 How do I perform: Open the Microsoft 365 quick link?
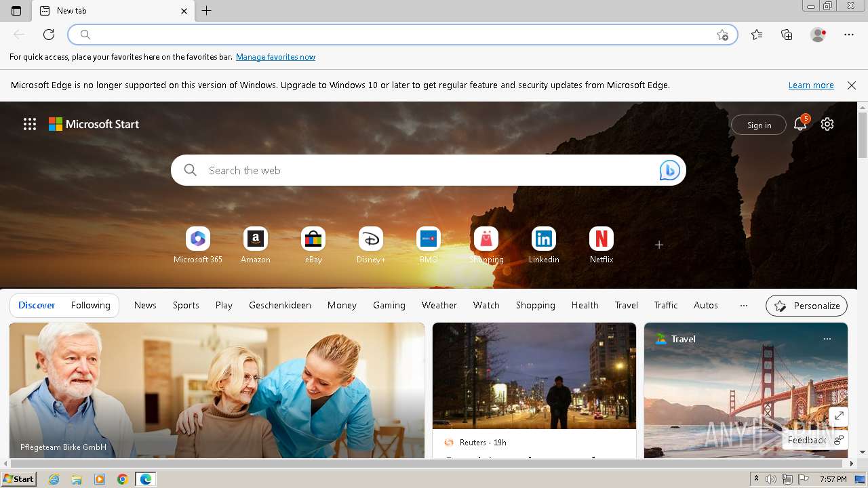(198, 245)
